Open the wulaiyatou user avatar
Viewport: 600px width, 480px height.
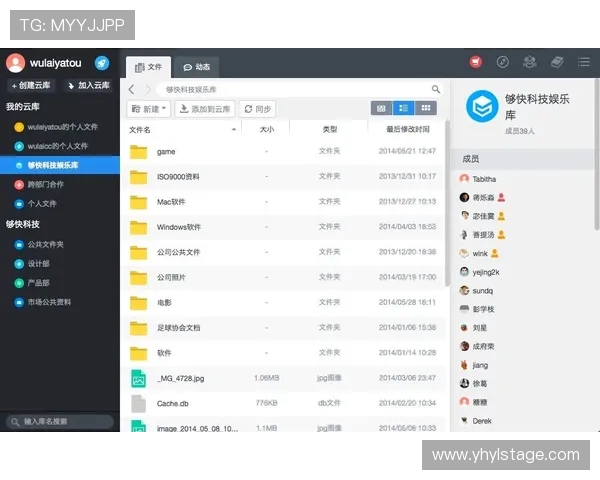click(x=15, y=63)
